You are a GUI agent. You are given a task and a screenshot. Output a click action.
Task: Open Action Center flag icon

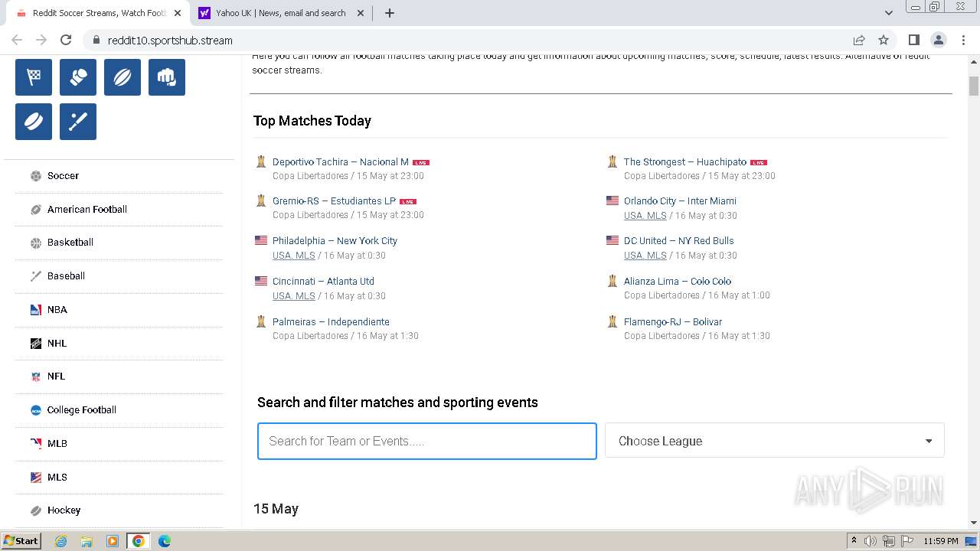pyautogui.click(x=907, y=541)
